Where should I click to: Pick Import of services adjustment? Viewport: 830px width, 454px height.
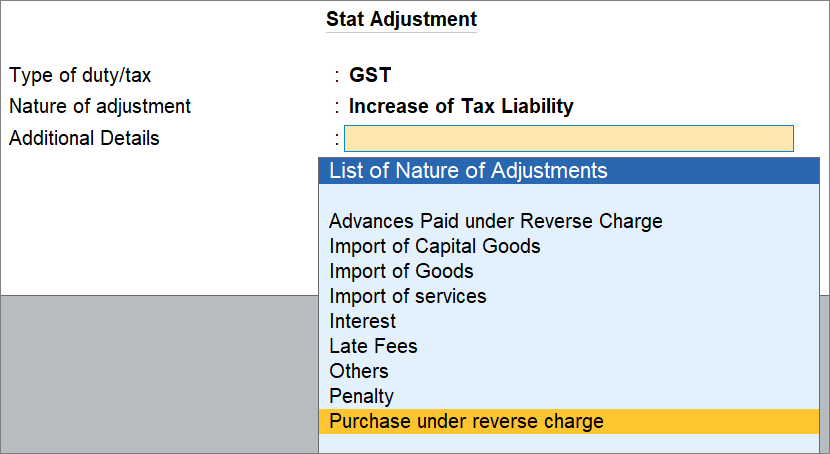pos(407,296)
